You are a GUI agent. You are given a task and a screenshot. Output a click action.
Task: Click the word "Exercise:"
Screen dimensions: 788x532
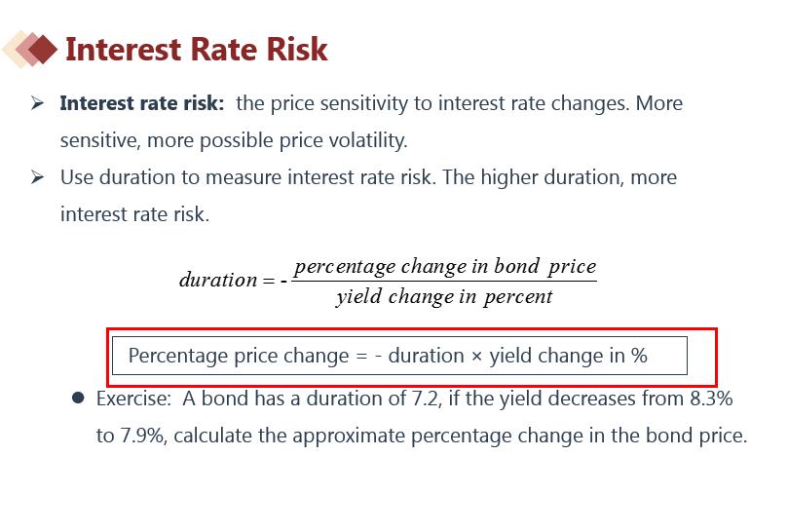pos(134,399)
